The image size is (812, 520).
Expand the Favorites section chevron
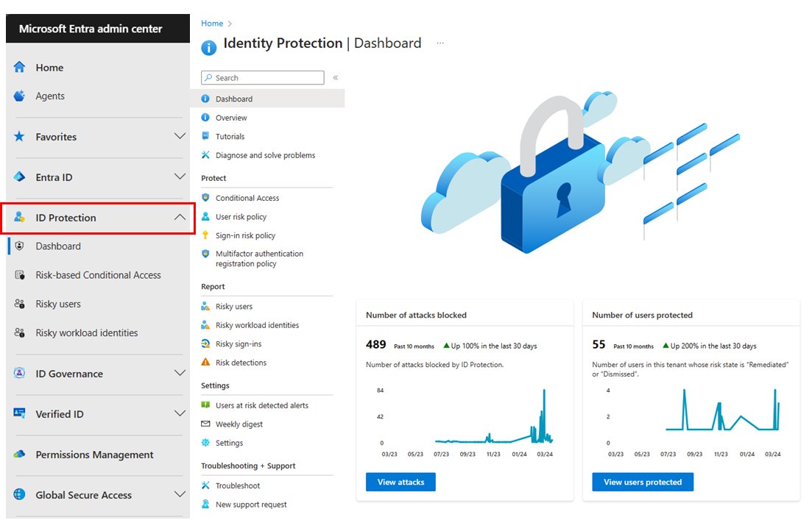(180, 136)
